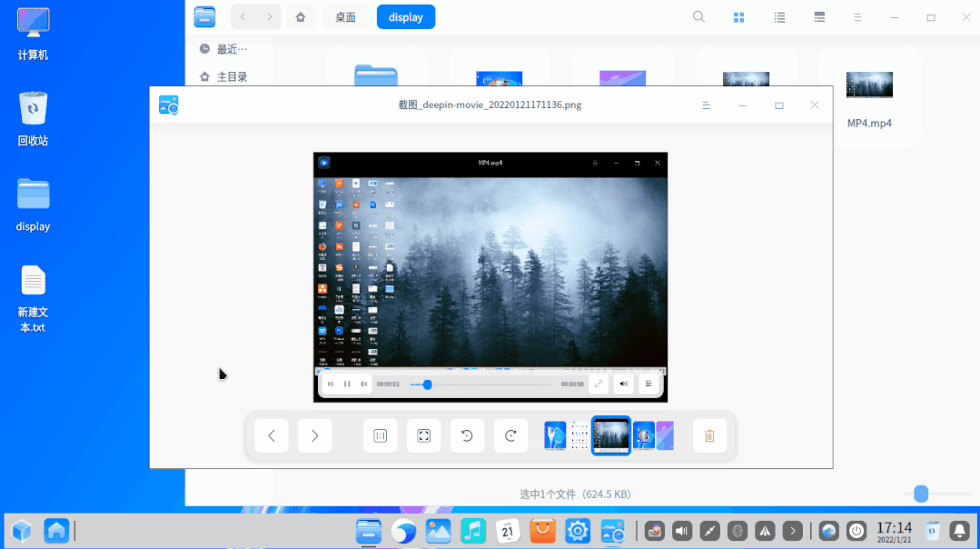Select the display folder on desktop
Image resolution: width=980 pixels, height=549 pixels.
tap(33, 205)
